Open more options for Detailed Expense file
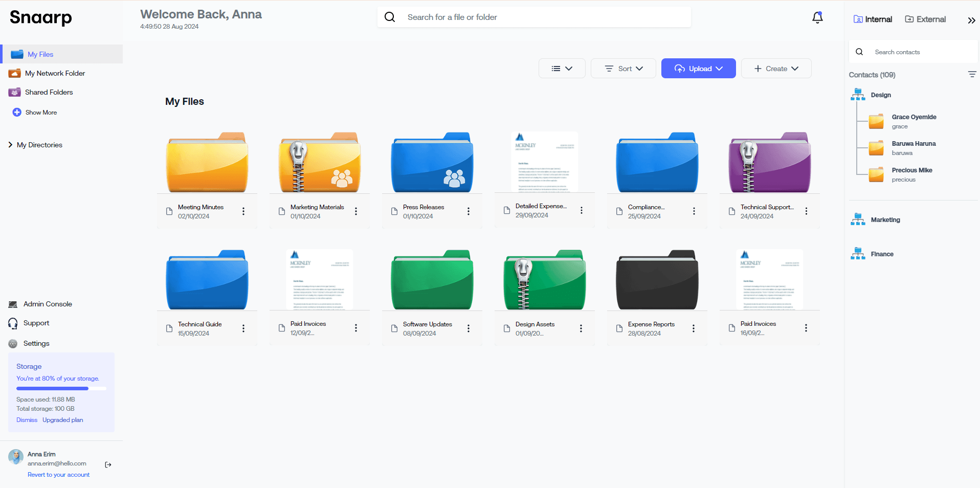980x488 pixels. coord(582,210)
